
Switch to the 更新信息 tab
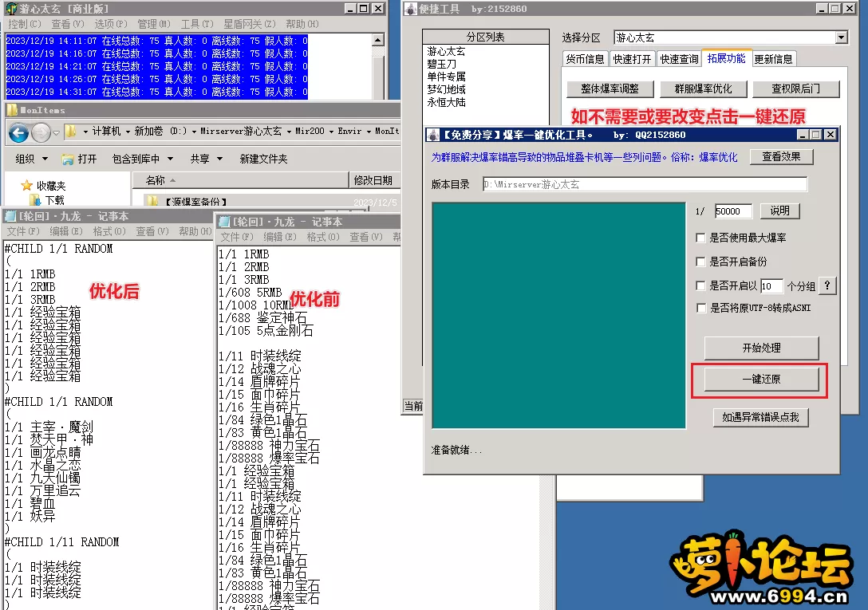773,59
